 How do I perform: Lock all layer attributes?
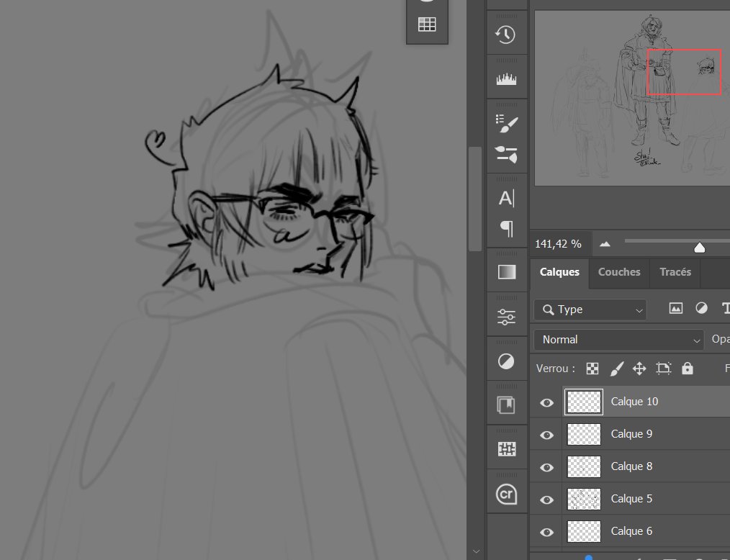(688, 369)
